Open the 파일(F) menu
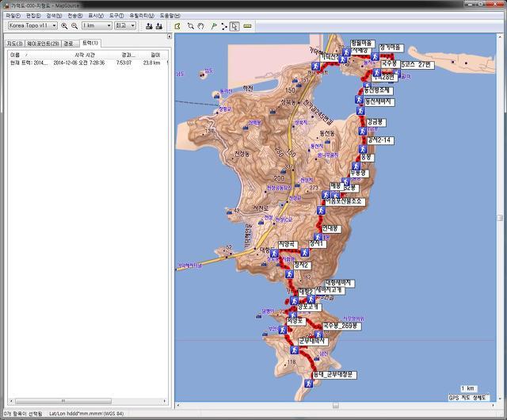This screenshot has height=420, width=507. (x=13, y=16)
